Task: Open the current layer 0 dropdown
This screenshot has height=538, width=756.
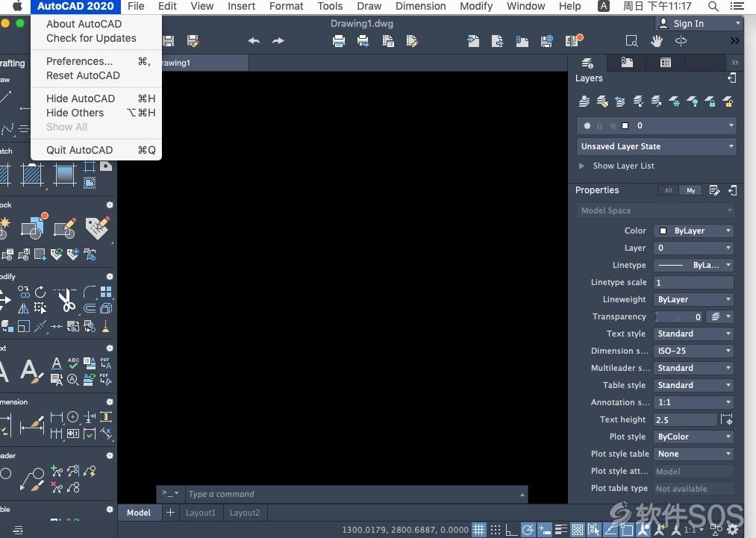Action: pos(656,126)
